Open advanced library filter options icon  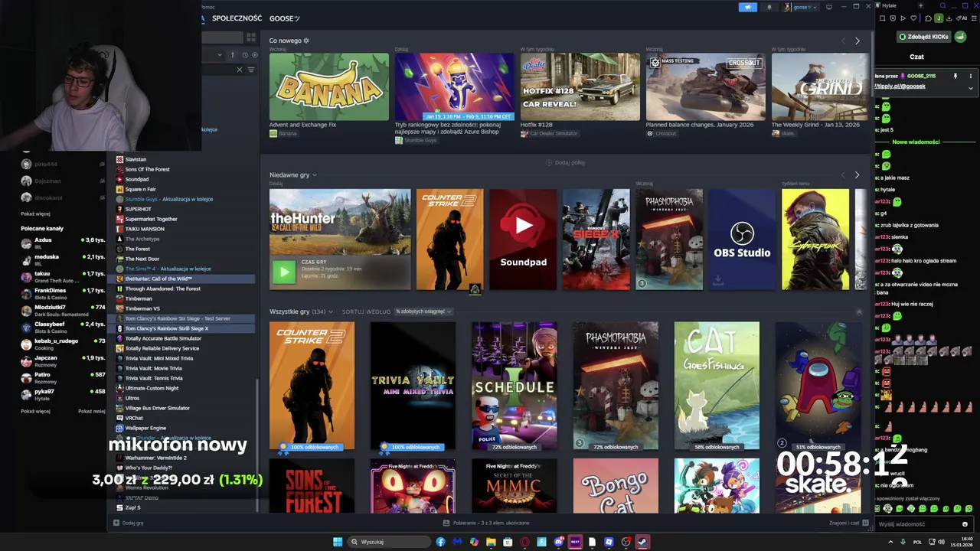[x=251, y=70]
